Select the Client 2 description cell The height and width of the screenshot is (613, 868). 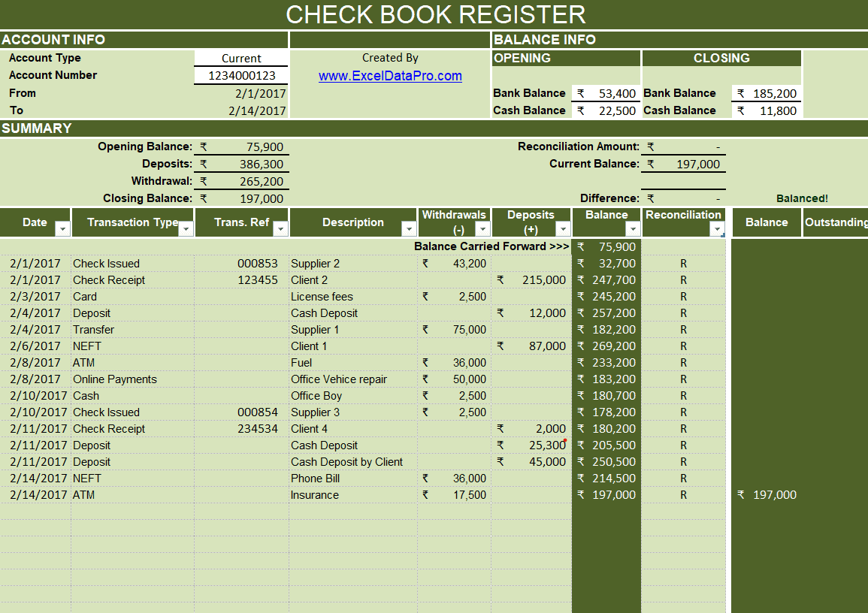point(352,280)
